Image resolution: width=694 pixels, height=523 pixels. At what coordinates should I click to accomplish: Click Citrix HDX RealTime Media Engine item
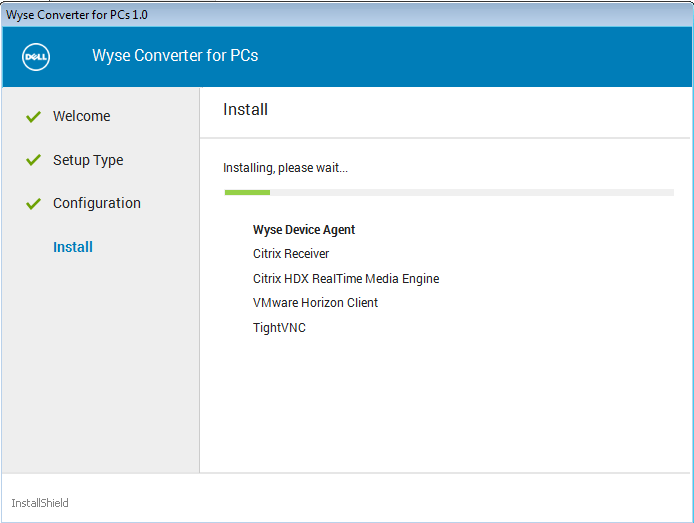pos(346,279)
